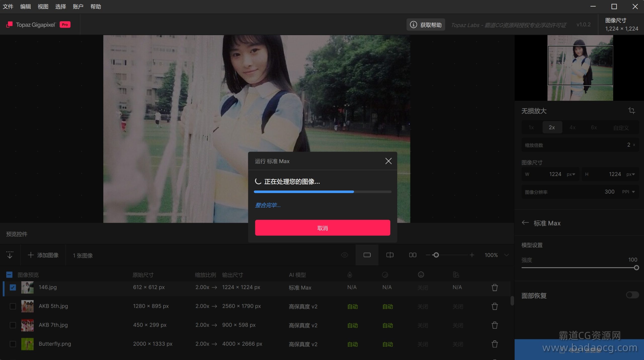Switch to split comparison view icon
Viewport: 644px width, 360px height.
click(x=390, y=255)
